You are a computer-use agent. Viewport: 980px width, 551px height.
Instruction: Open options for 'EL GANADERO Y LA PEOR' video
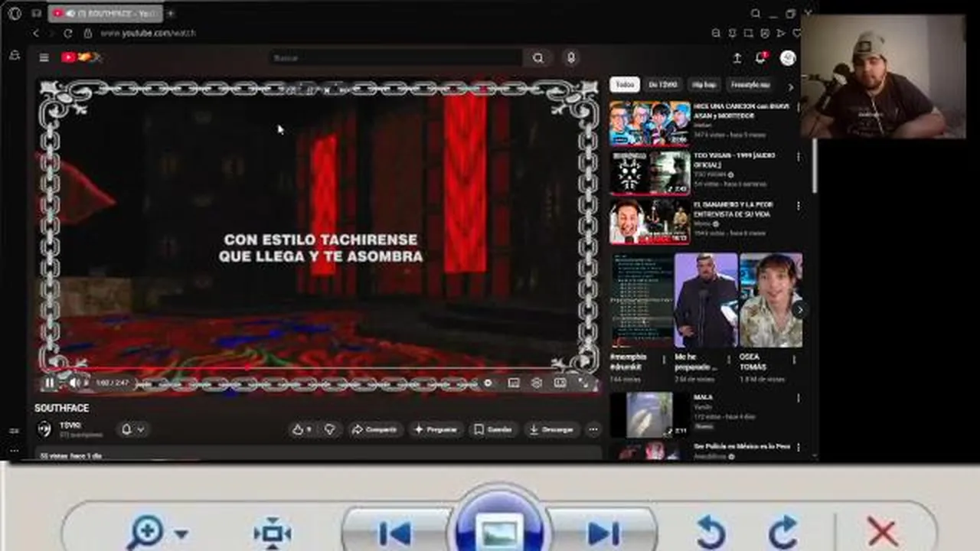[x=799, y=206]
